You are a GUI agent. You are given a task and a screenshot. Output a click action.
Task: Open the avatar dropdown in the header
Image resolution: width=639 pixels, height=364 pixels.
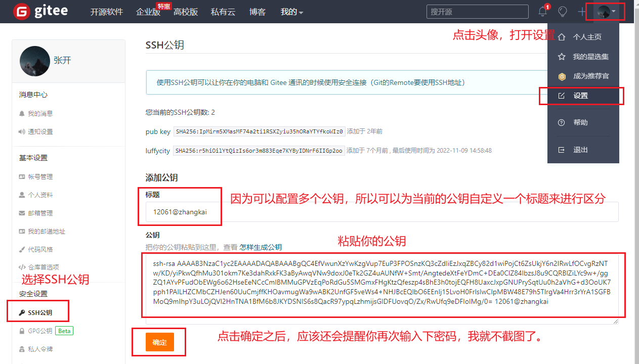606,12
